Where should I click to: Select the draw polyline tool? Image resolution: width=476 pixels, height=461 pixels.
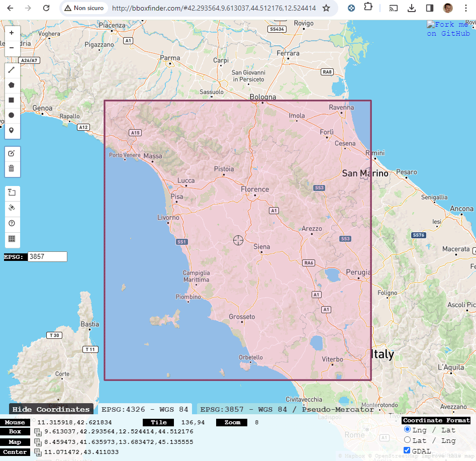(x=12, y=70)
